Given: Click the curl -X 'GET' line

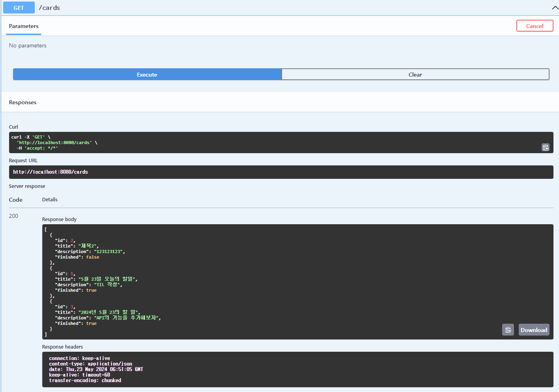Looking at the screenshot, I should click(31, 137).
